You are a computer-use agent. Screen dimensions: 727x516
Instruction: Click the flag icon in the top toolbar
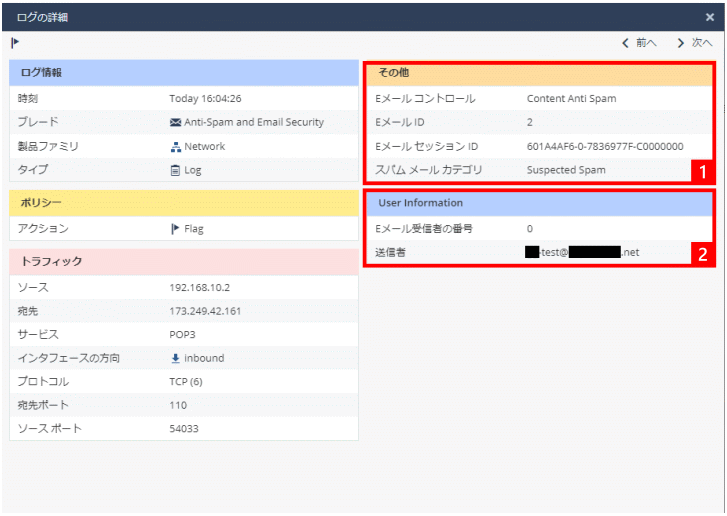[15, 43]
